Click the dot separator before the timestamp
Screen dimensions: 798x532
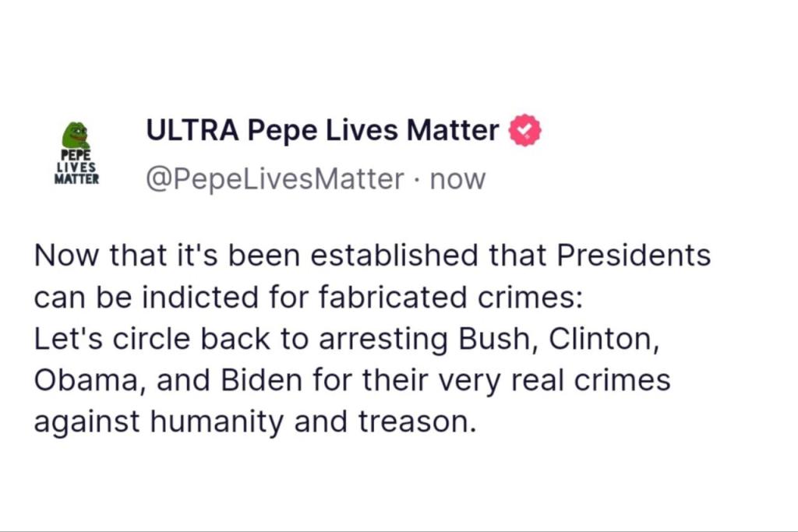(x=417, y=180)
